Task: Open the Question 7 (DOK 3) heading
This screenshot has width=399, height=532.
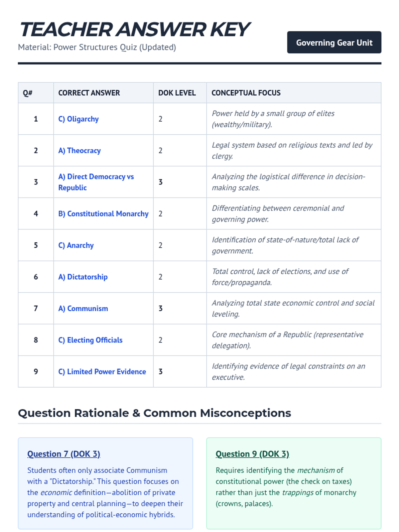Action: pos(64,454)
